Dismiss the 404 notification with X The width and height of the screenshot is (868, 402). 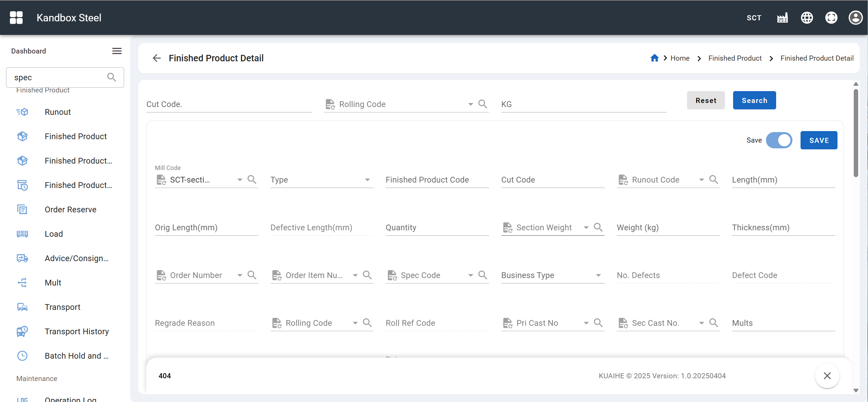click(x=827, y=376)
